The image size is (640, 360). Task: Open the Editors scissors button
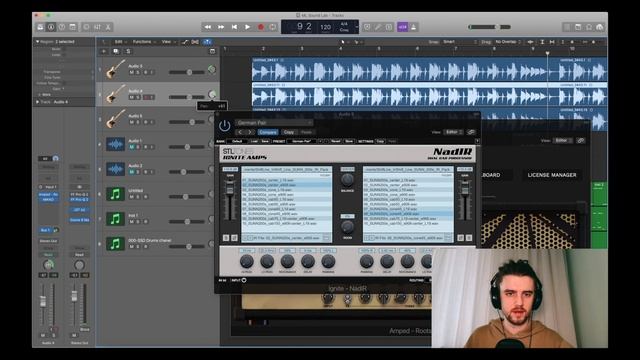[108, 27]
